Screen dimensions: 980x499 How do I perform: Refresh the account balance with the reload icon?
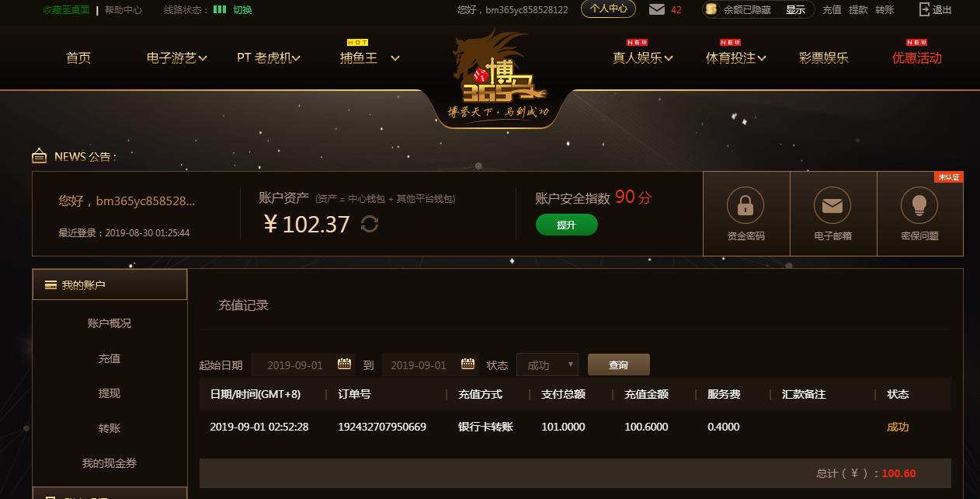370,224
